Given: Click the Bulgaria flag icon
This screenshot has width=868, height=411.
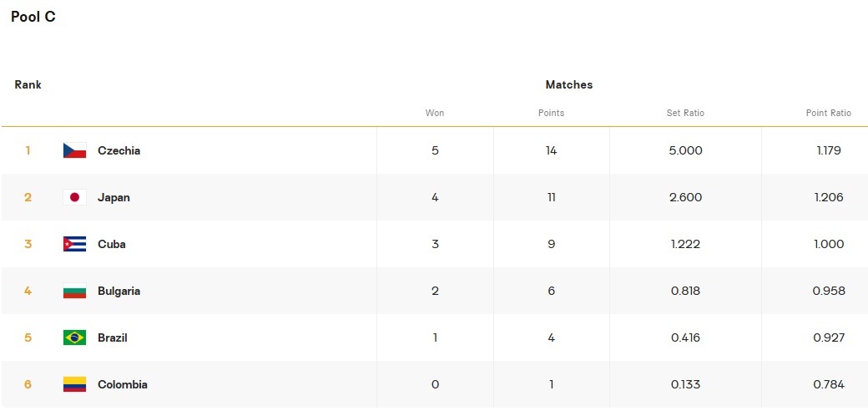Looking at the screenshot, I should (x=74, y=291).
